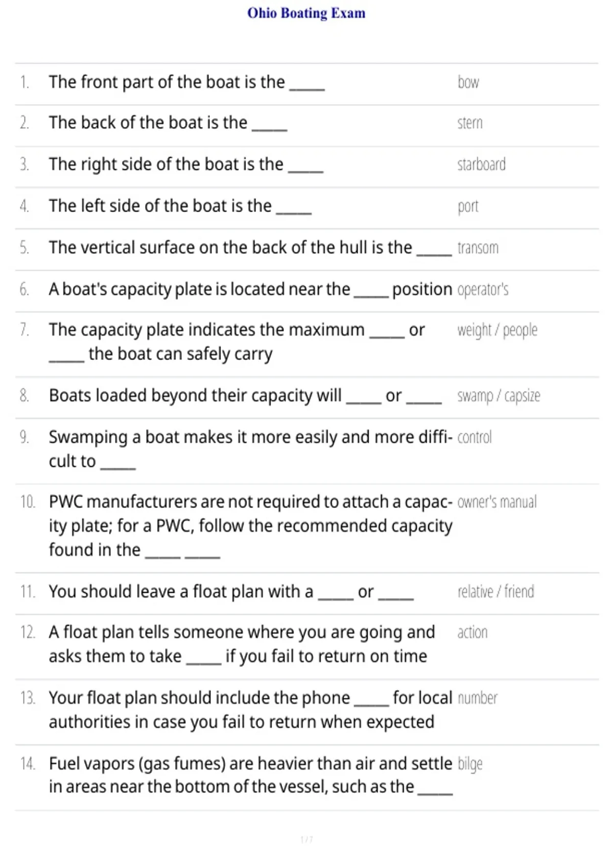Click the 'starboard' answer text

tap(481, 164)
